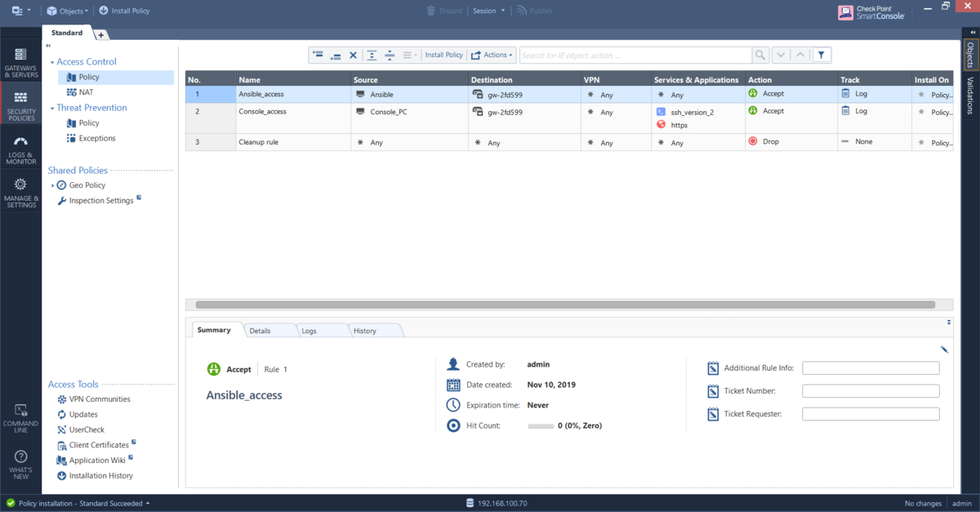Click the add section above icon
This screenshot has height=512, width=980.
[x=372, y=55]
